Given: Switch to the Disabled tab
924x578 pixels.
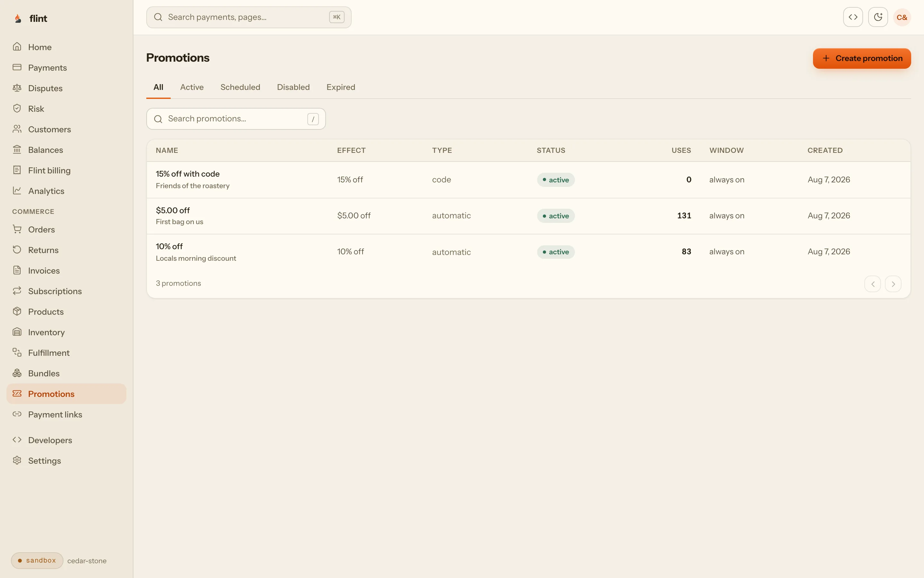Looking at the screenshot, I should pyautogui.click(x=293, y=87).
